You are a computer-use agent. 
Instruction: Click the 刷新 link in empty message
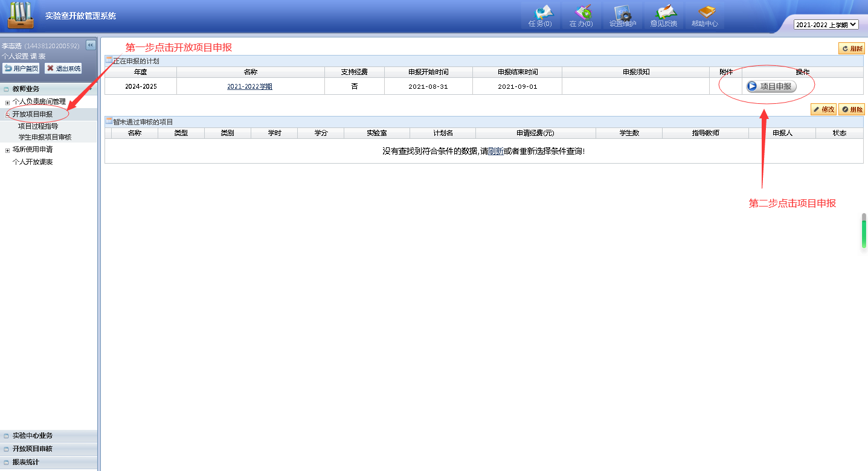pyautogui.click(x=495, y=151)
